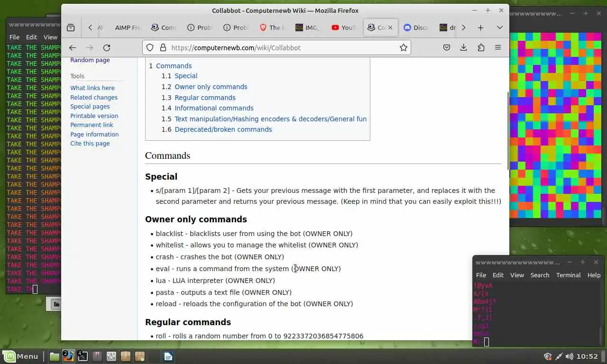The height and width of the screenshot is (364, 607).
Task: Go back with the Firefox back arrow
Action: [x=73, y=47]
